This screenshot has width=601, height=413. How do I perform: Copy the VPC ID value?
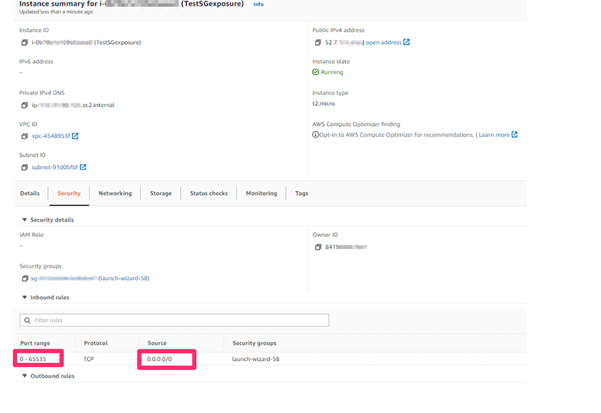24,136
